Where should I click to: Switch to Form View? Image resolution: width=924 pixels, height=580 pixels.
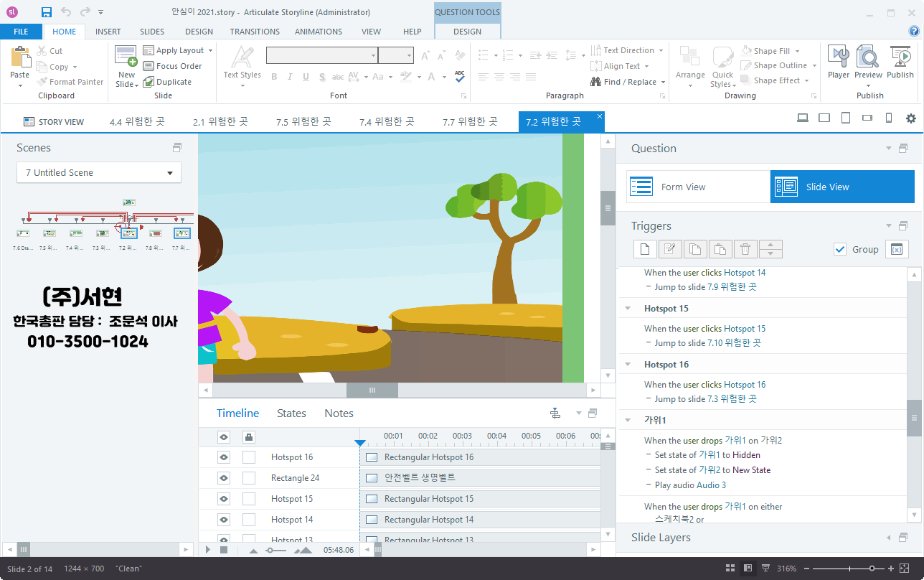coord(698,187)
